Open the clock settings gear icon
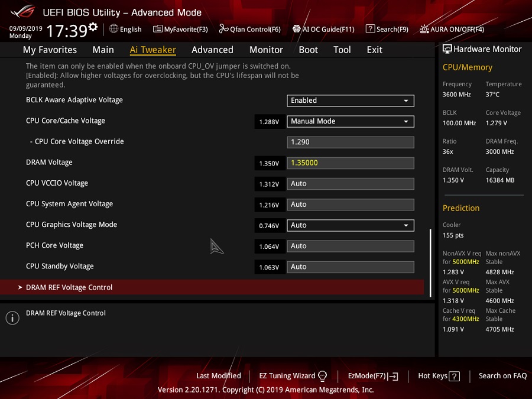This screenshot has height=399, width=532. click(x=93, y=27)
